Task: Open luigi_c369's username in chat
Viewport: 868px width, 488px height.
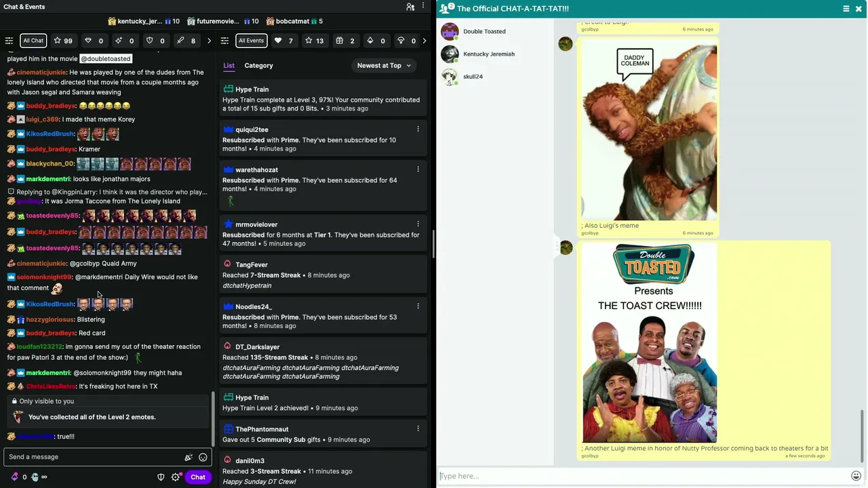Action: click(x=42, y=119)
